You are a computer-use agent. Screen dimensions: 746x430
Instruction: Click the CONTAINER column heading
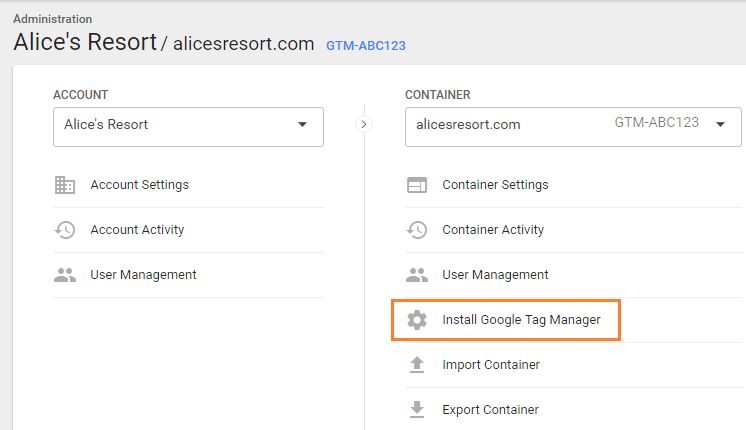click(438, 95)
